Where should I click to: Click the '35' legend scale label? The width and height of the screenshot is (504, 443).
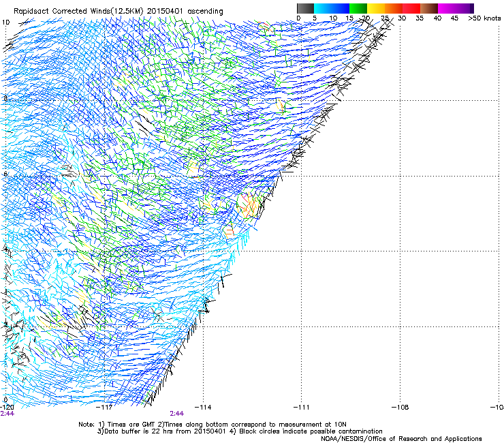[x=420, y=18]
